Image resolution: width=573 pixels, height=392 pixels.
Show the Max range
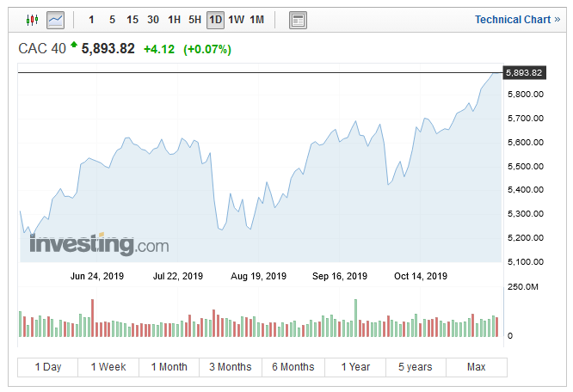[476, 367]
